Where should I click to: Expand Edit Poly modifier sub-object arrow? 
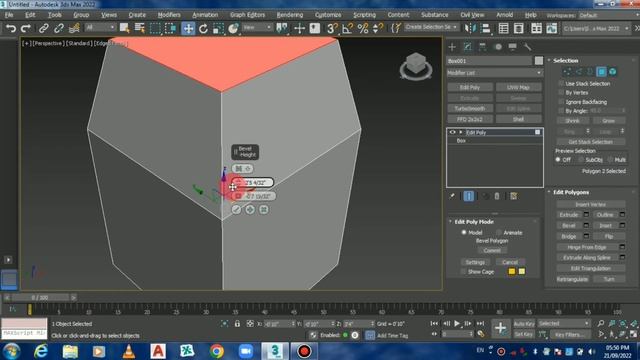[x=461, y=132]
